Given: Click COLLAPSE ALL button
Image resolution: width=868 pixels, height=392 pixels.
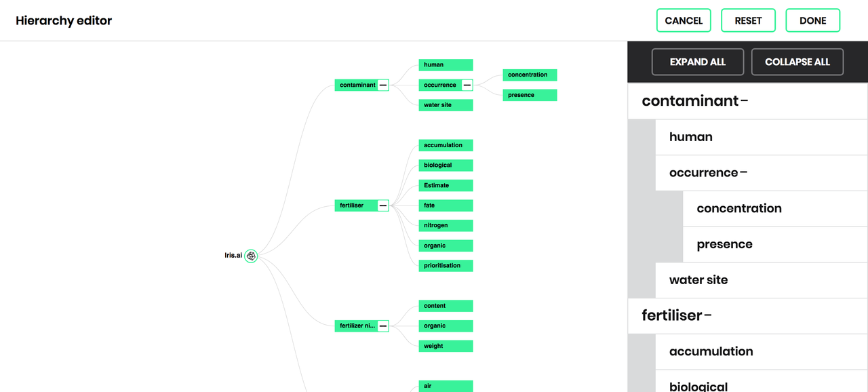Looking at the screenshot, I should click(x=797, y=62).
